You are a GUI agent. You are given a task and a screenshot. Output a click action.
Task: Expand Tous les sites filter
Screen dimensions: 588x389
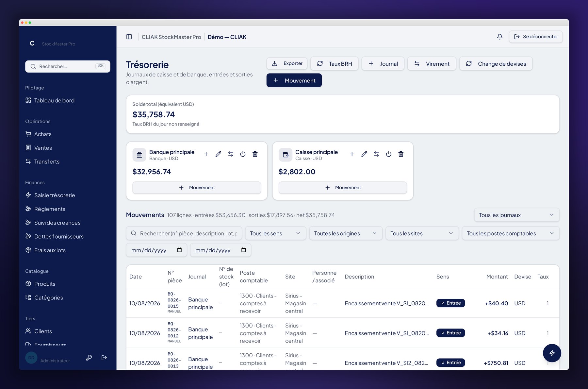(422, 233)
